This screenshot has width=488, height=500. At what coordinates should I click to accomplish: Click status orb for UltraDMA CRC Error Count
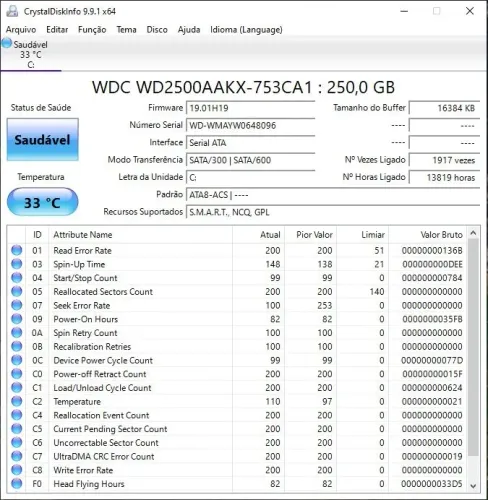tap(17, 456)
